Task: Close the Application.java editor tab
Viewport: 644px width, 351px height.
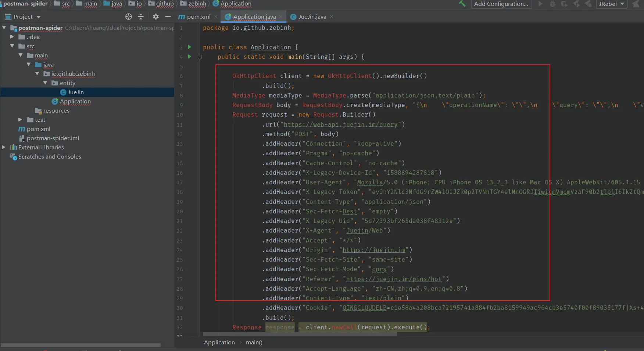Action: pos(281,17)
